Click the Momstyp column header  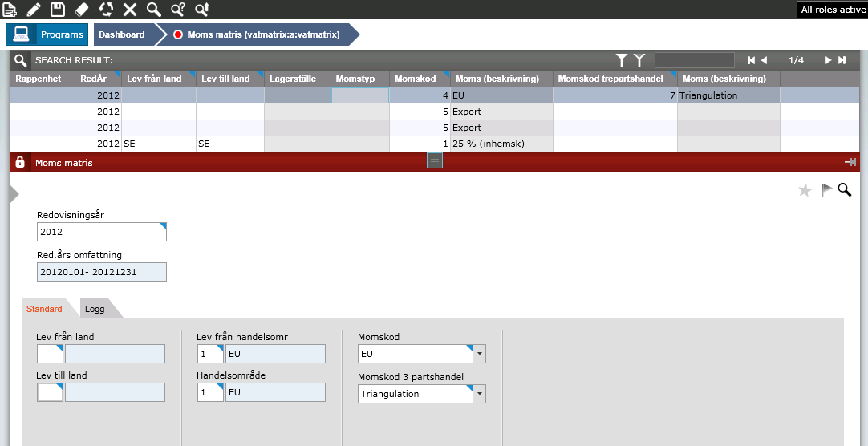pos(360,79)
